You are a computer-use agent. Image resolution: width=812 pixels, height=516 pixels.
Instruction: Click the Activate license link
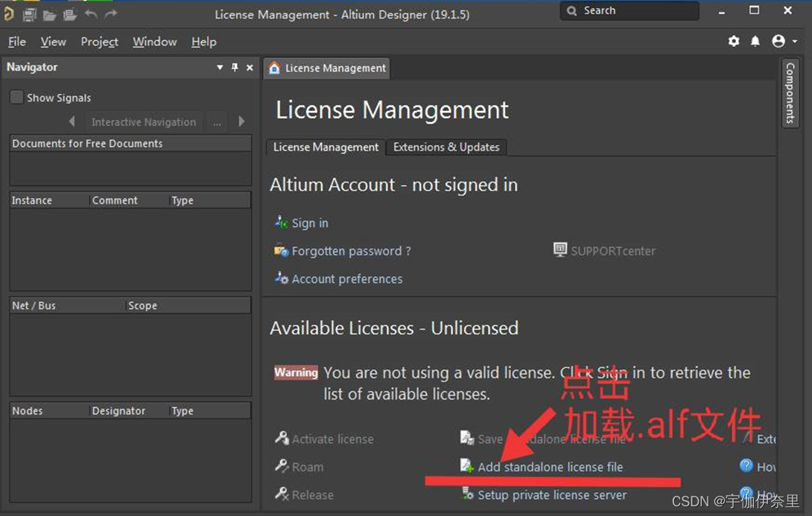point(332,439)
